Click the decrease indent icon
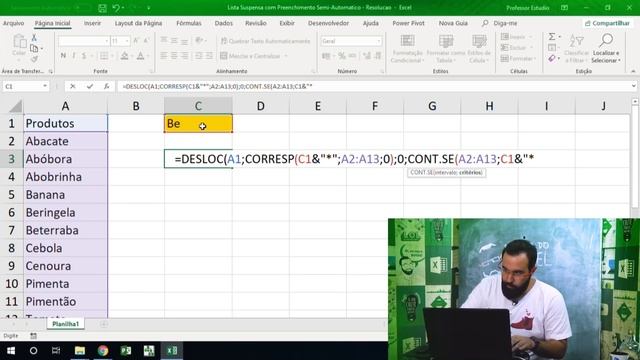 click(199, 56)
